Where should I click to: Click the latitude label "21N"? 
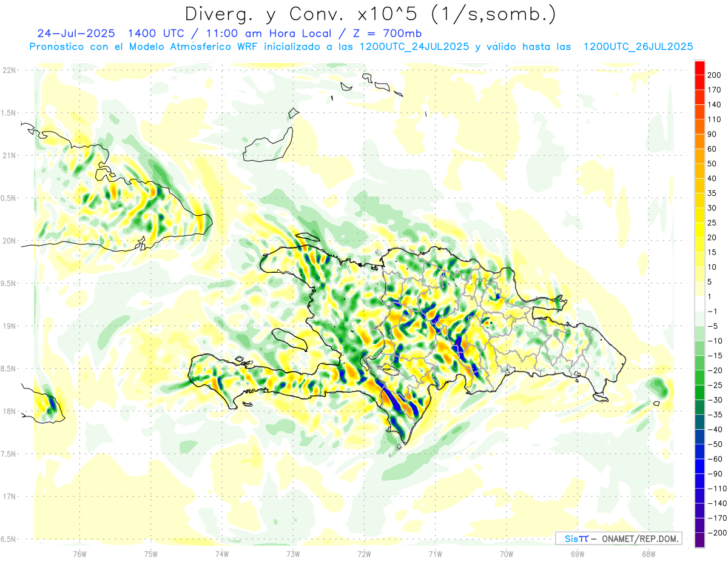pyautogui.click(x=9, y=156)
